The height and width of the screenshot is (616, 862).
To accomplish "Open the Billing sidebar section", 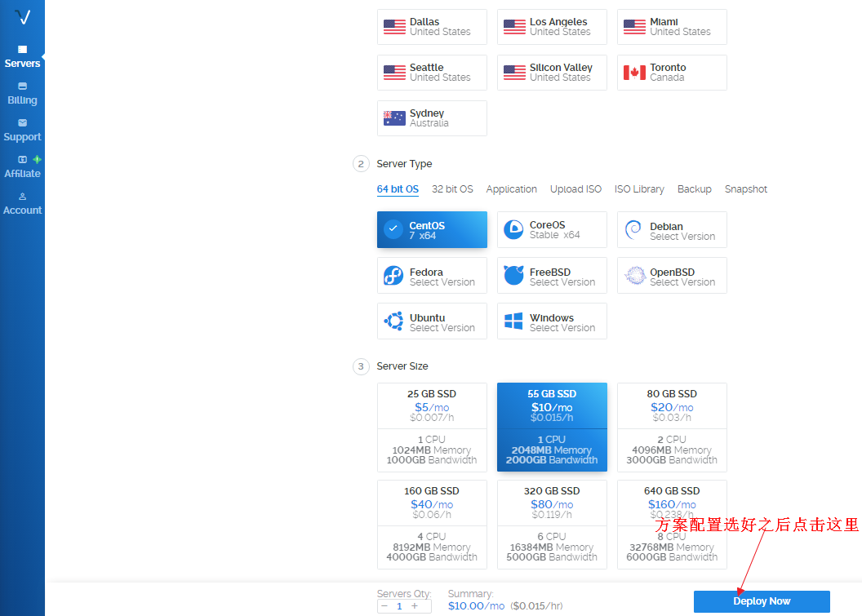I will coord(22,91).
